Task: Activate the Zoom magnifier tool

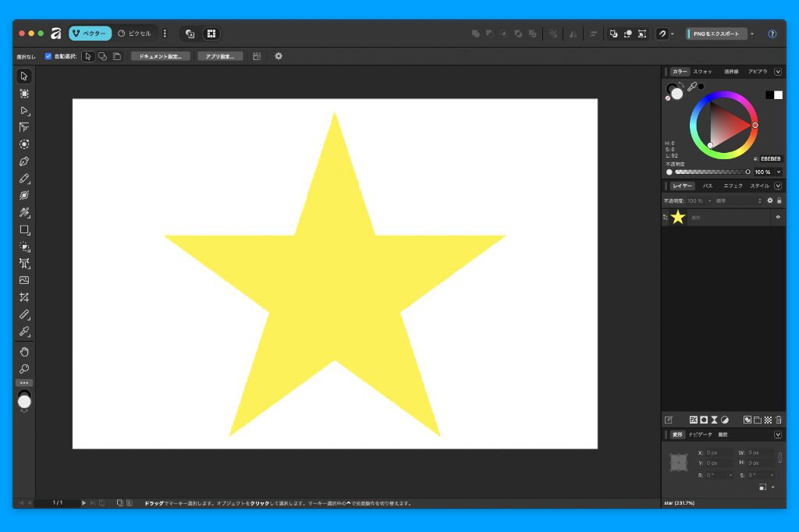Action: [24, 369]
